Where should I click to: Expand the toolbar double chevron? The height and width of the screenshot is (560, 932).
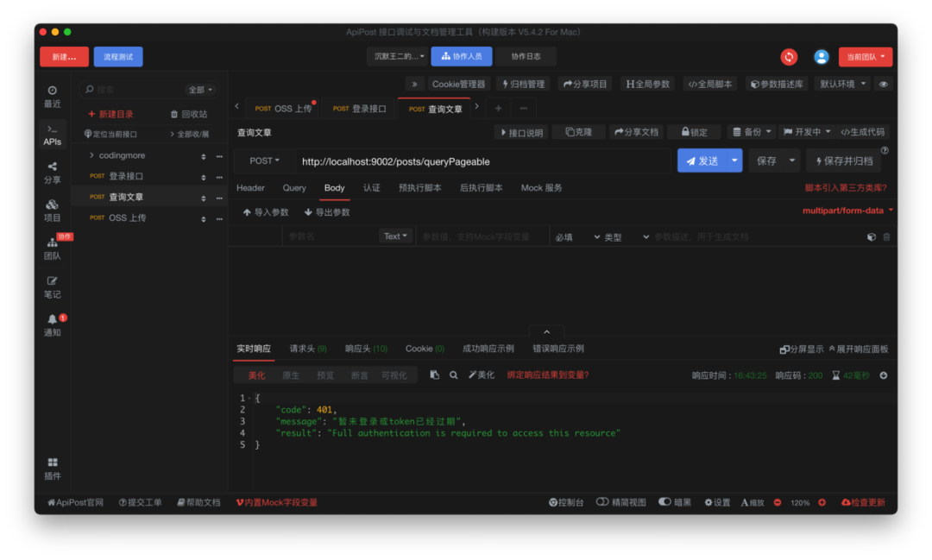coord(414,85)
